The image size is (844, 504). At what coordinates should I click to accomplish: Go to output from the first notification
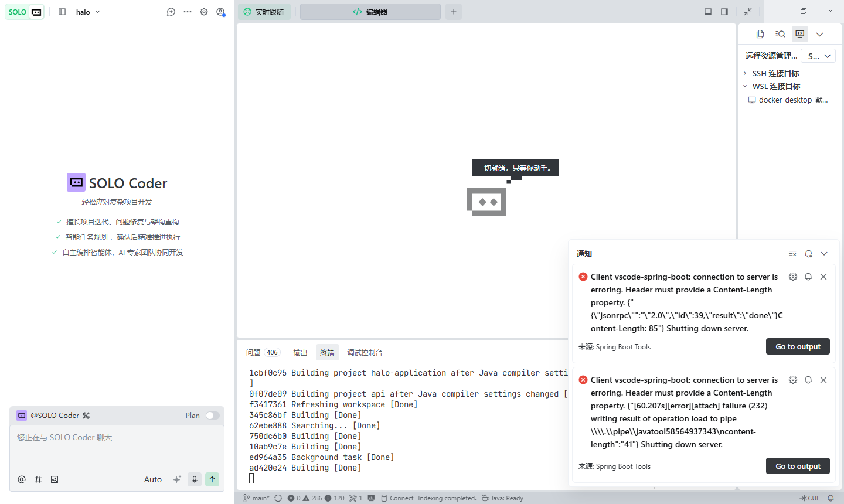[798, 346]
